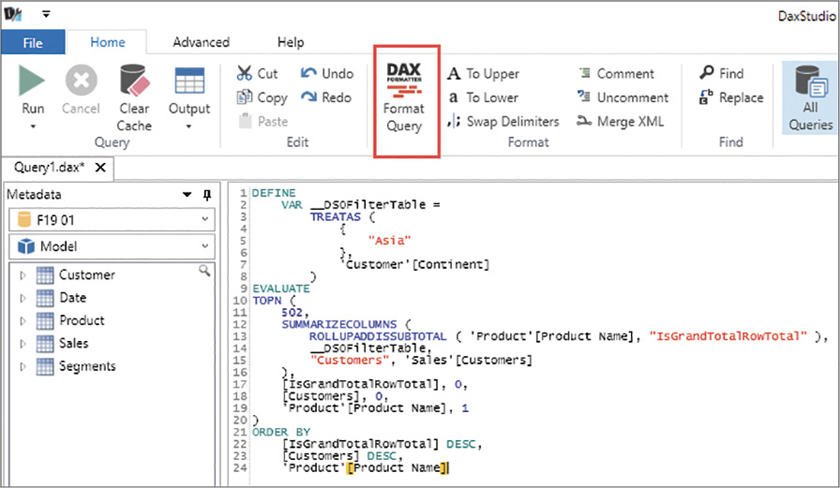Switch to the Advanced ribbon tab

pos(201,42)
